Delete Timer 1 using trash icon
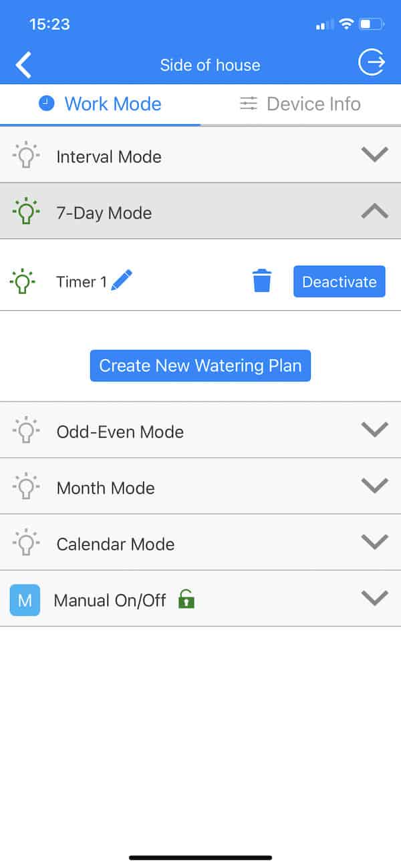The image size is (401, 868). point(262,281)
